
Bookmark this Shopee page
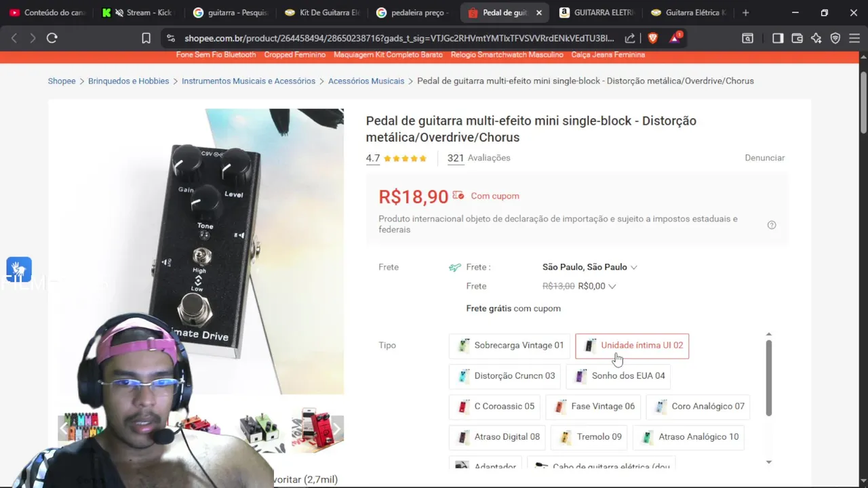[146, 39]
